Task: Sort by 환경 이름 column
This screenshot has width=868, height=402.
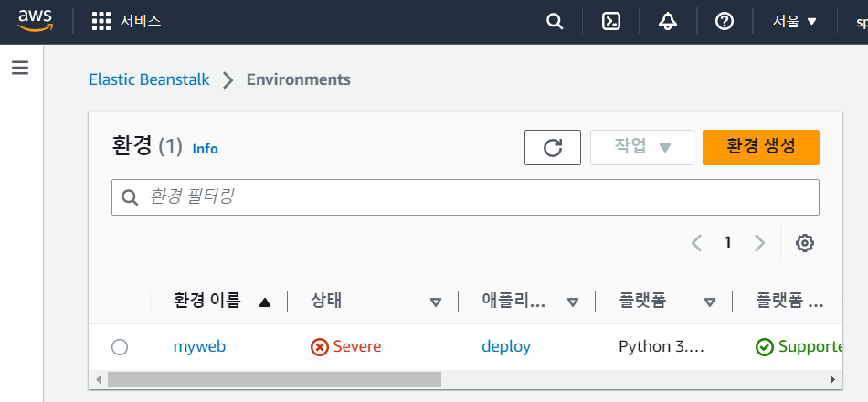Action: click(221, 301)
